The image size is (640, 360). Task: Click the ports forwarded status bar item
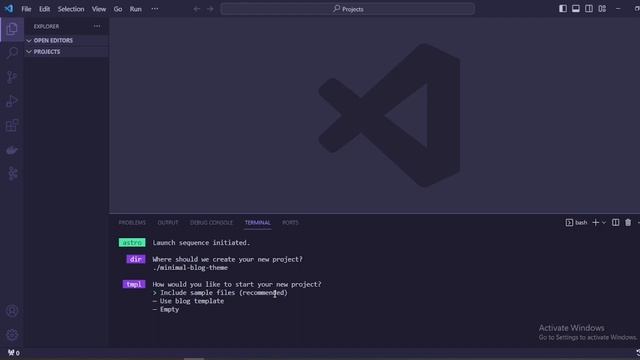coord(14,353)
